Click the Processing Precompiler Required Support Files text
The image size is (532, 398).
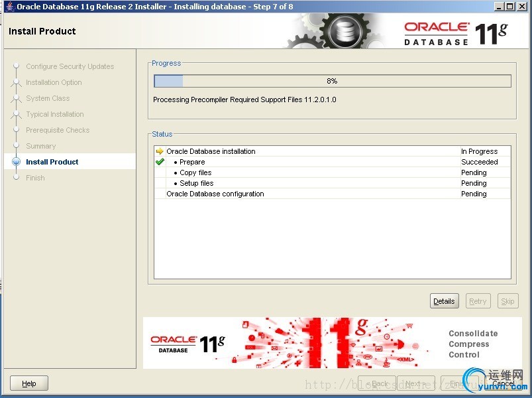coord(244,99)
